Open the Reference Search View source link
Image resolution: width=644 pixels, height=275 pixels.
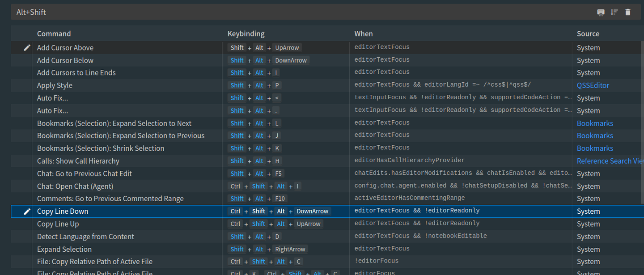coord(610,161)
